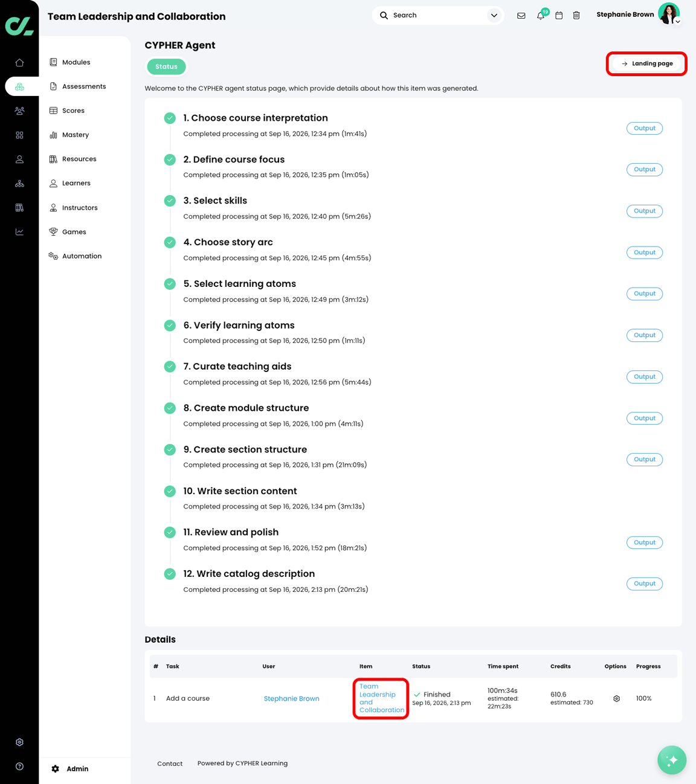Click the Team Leadership and Collaboration title
Screen dimensions: 696x784
(137, 16)
